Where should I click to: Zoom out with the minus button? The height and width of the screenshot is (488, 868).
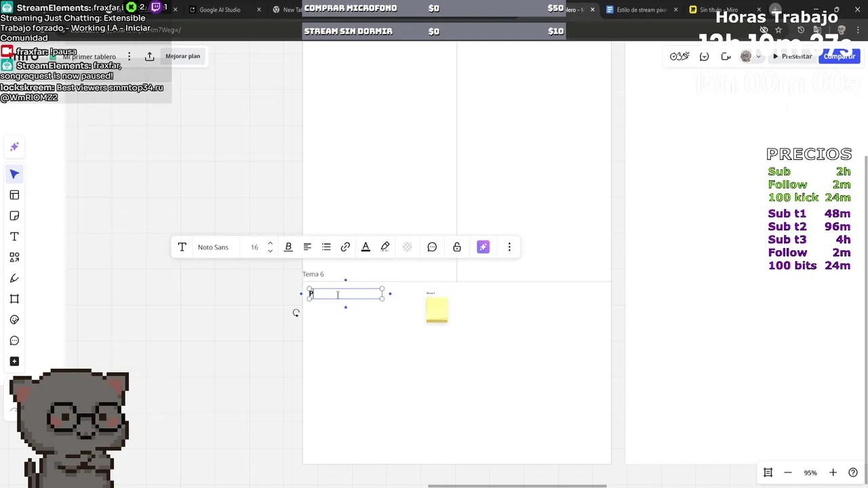click(788, 472)
